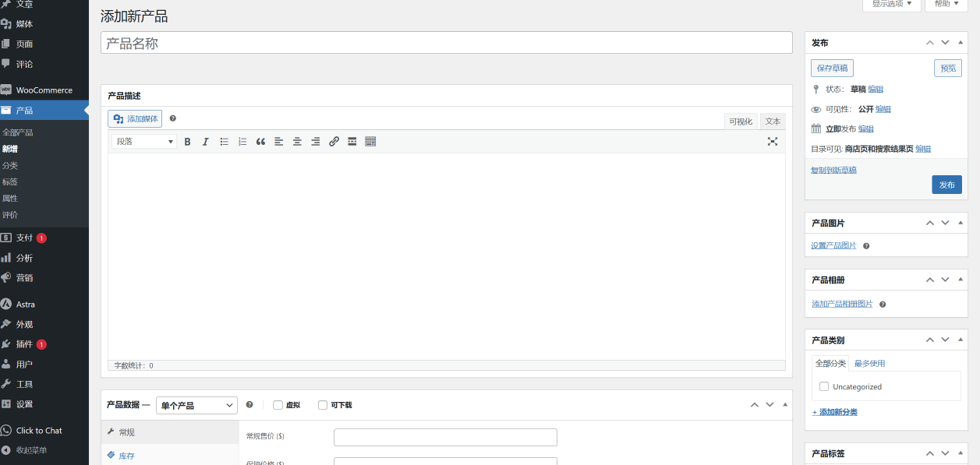Viewport: 980px width, 465px height.
Task: Click the insert link icon
Action: pyautogui.click(x=334, y=142)
